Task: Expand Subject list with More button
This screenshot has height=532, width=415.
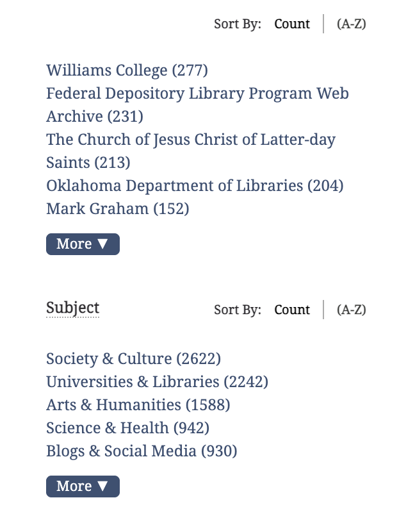Action: point(83,486)
